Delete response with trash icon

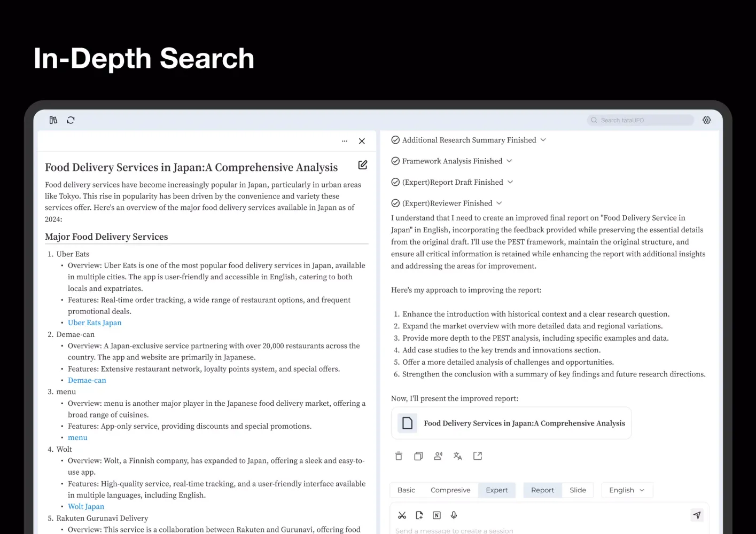[399, 456]
